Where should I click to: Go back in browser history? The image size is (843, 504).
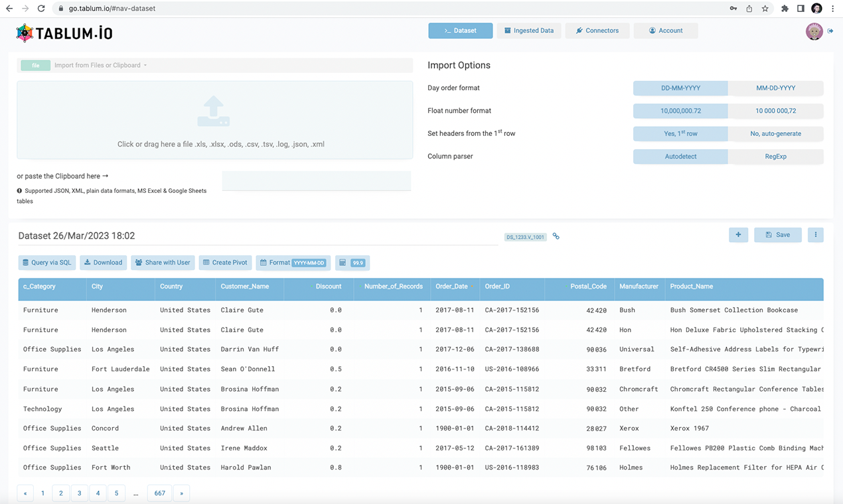[x=11, y=9]
